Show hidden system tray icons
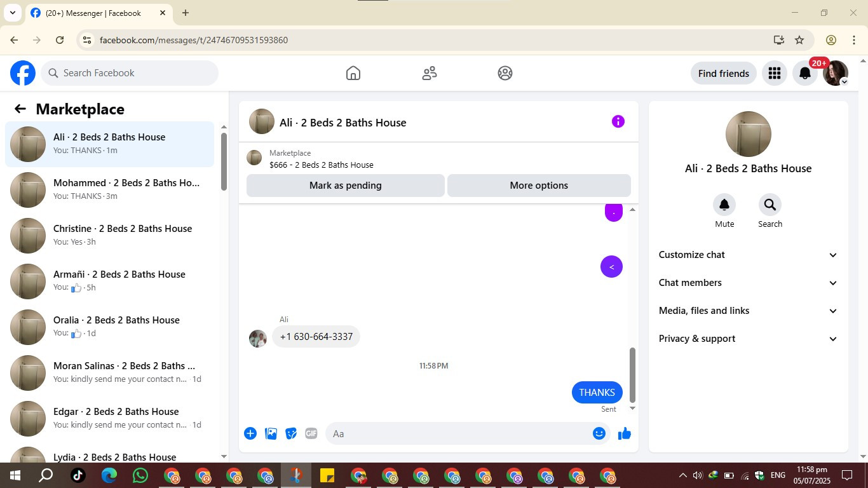Screen dimensions: 868x488 tap(682, 475)
